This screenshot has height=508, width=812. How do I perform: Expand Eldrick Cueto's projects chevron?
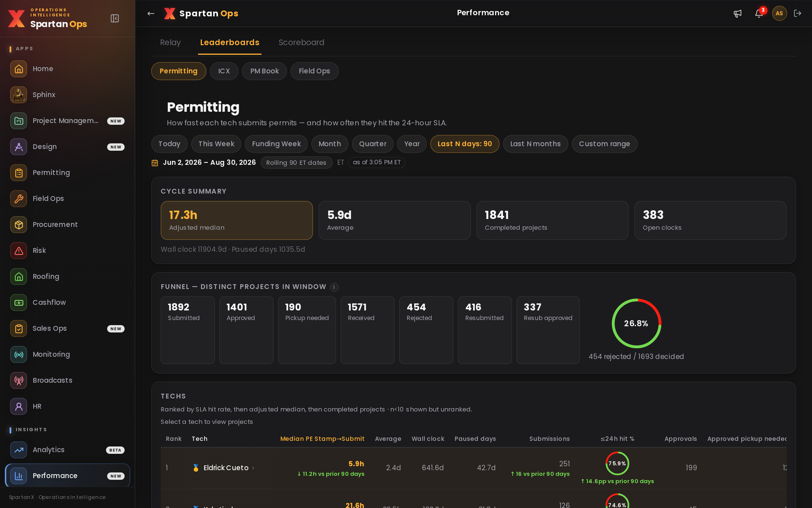point(253,468)
